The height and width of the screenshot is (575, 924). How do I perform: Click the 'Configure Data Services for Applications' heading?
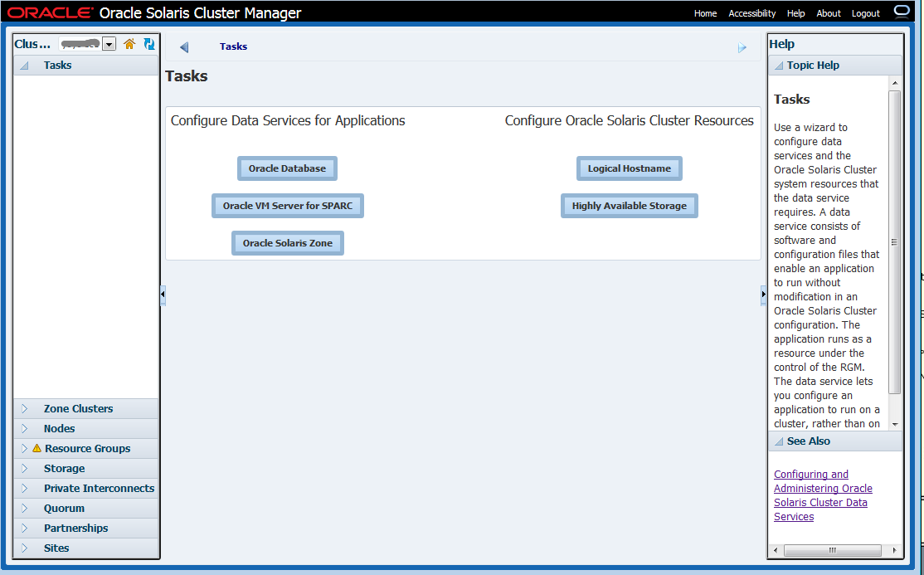point(288,120)
